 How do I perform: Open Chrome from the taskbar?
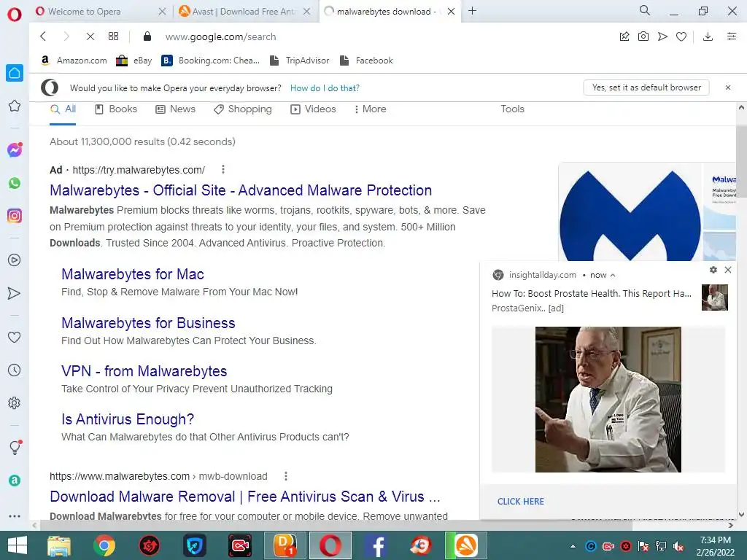(104, 545)
